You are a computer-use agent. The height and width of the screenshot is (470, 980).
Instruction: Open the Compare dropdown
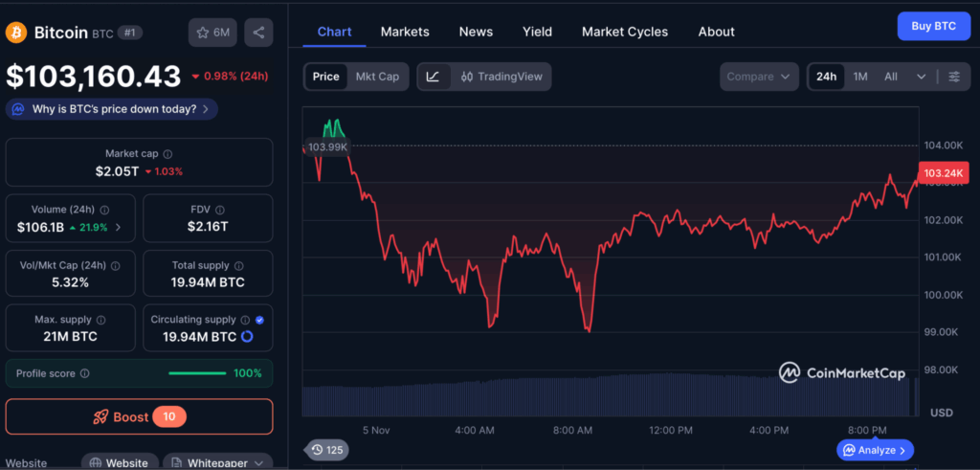(x=759, y=77)
